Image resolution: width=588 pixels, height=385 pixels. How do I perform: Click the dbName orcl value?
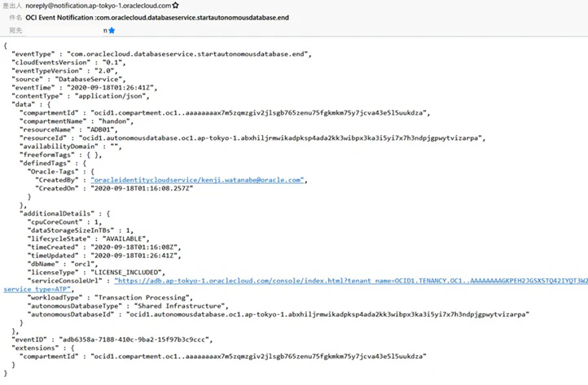click(82, 264)
